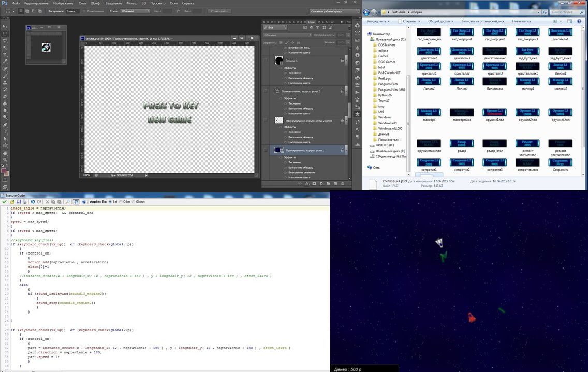Click the foreground color swatch
This screenshot has width=588, height=372.
tap(4, 171)
